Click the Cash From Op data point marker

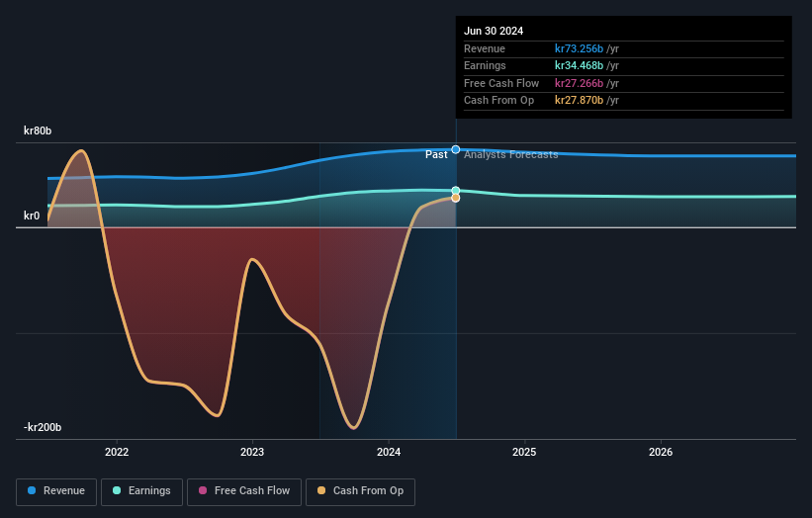456,198
